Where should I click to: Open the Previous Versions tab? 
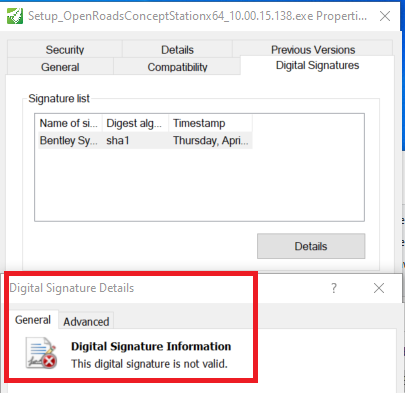point(313,49)
